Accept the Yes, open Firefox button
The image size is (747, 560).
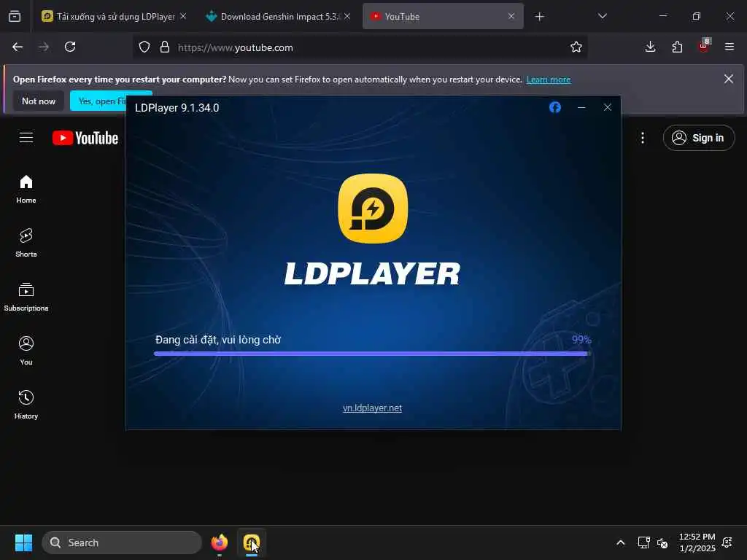98,101
